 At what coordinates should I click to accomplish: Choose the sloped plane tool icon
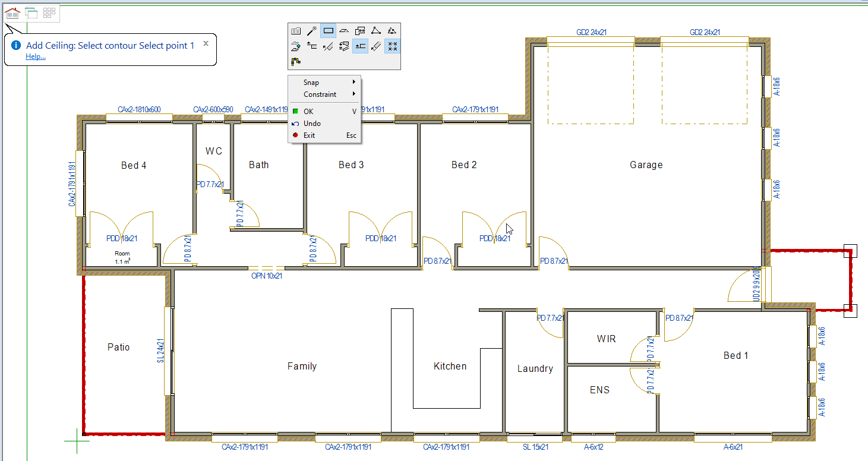344,31
